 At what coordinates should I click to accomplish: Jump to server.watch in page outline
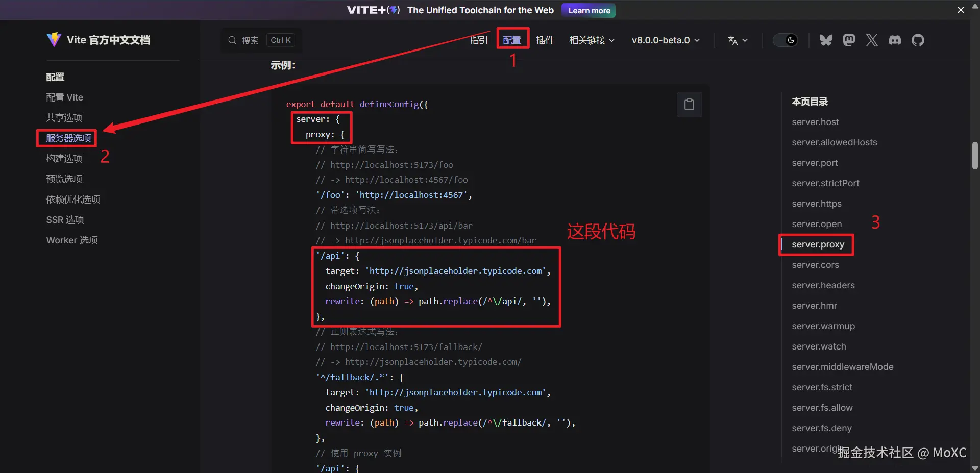[819, 346]
